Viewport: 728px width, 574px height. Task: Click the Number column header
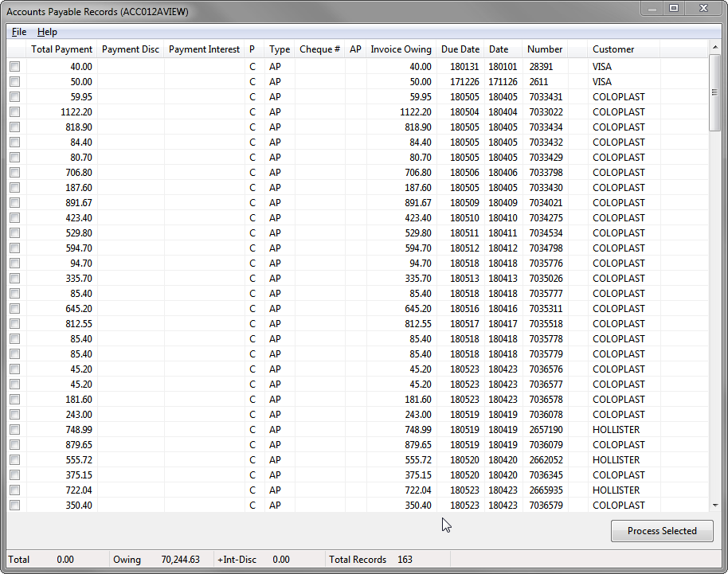click(545, 49)
